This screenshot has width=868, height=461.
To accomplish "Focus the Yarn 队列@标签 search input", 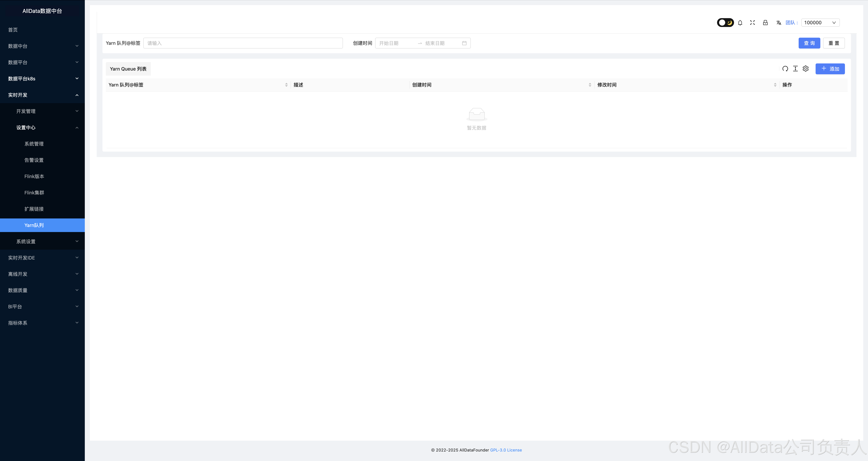I will (243, 43).
